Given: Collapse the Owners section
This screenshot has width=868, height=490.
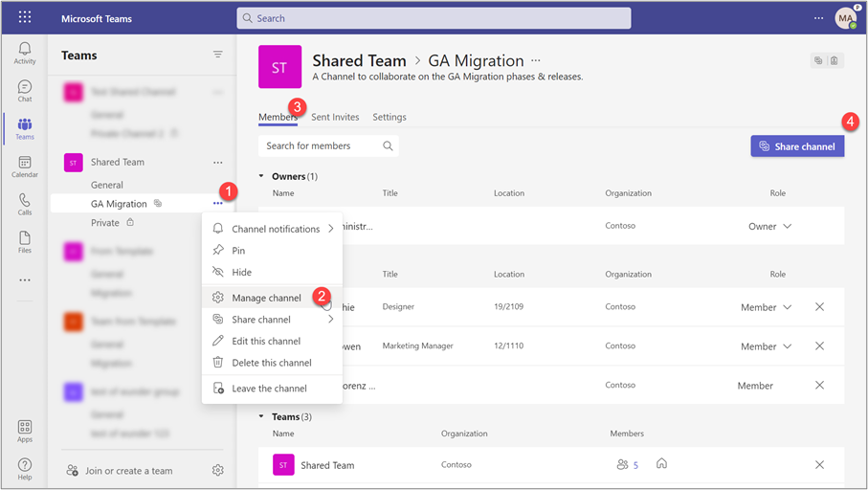Looking at the screenshot, I should coord(263,177).
